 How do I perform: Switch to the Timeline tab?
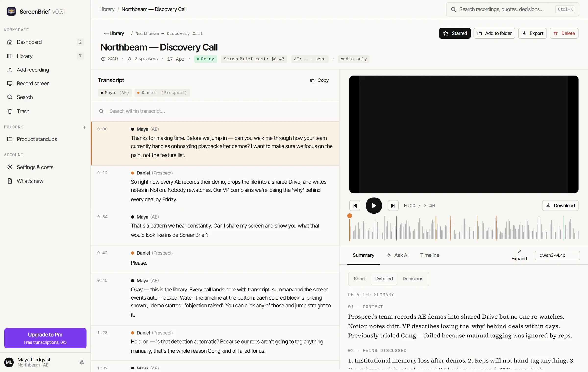(430, 255)
